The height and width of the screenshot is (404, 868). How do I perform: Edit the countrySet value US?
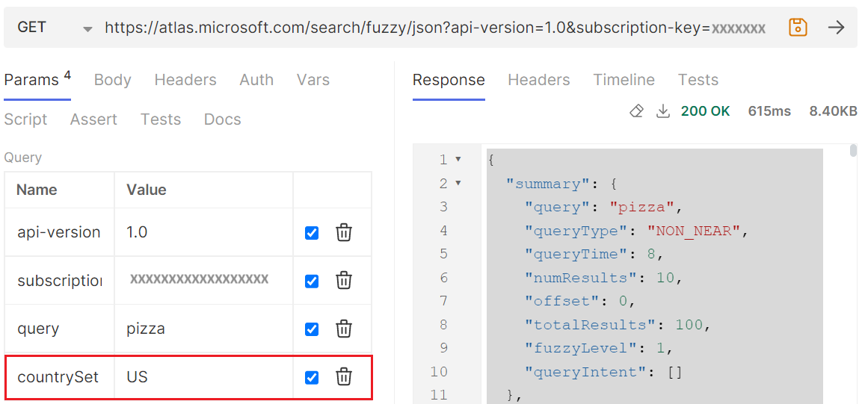click(x=203, y=377)
